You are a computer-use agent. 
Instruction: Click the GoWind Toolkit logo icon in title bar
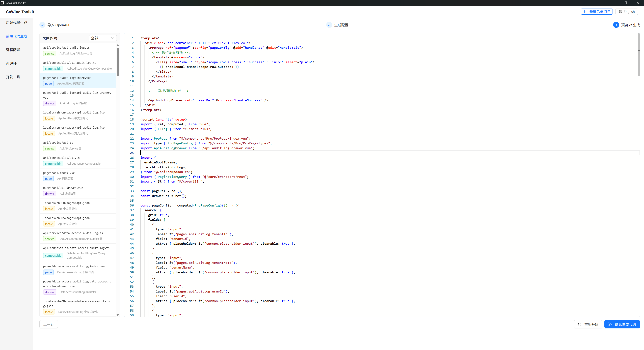pyautogui.click(x=3, y=3)
